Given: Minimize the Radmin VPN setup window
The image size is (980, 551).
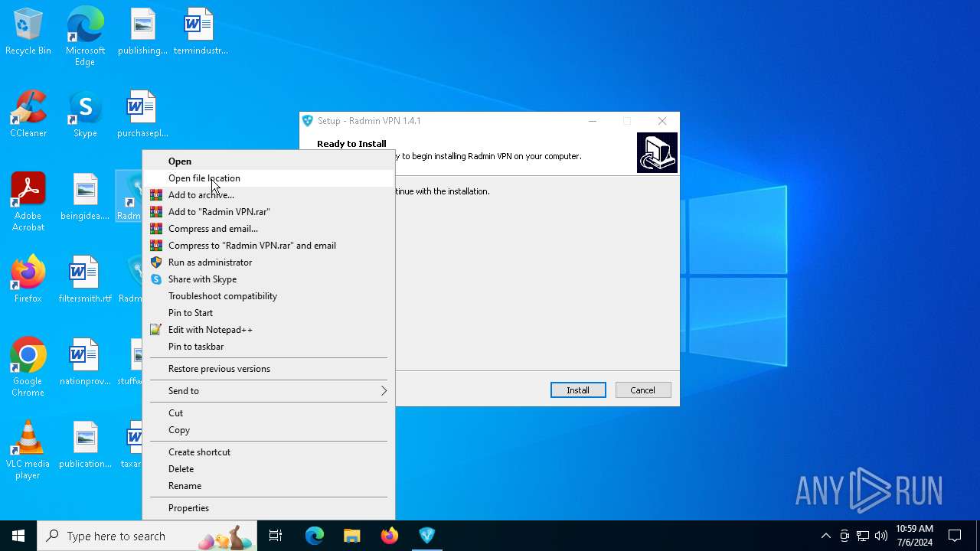Looking at the screenshot, I should tap(592, 121).
